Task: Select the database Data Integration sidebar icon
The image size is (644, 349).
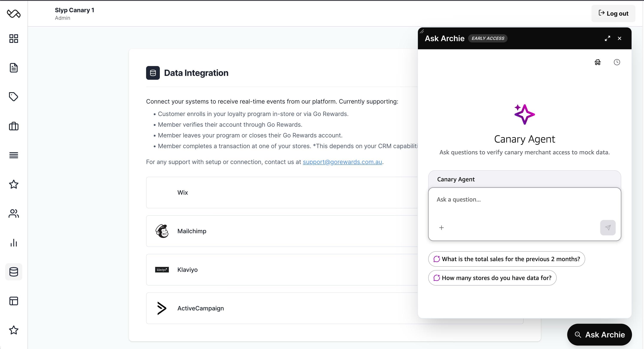Action: [14, 272]
